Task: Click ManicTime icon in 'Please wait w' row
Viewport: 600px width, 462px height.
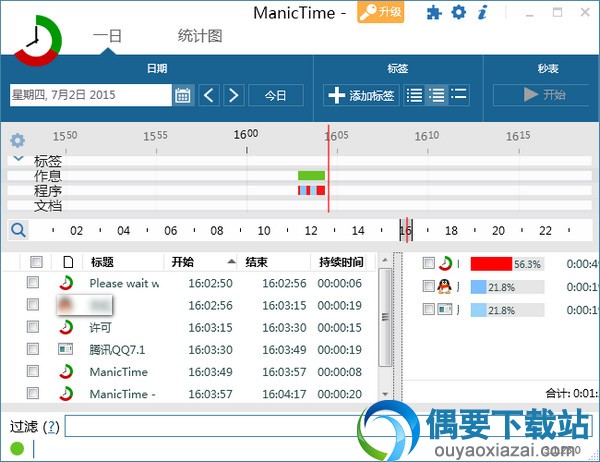Action: pyautogui.click(x=66, y=283)
